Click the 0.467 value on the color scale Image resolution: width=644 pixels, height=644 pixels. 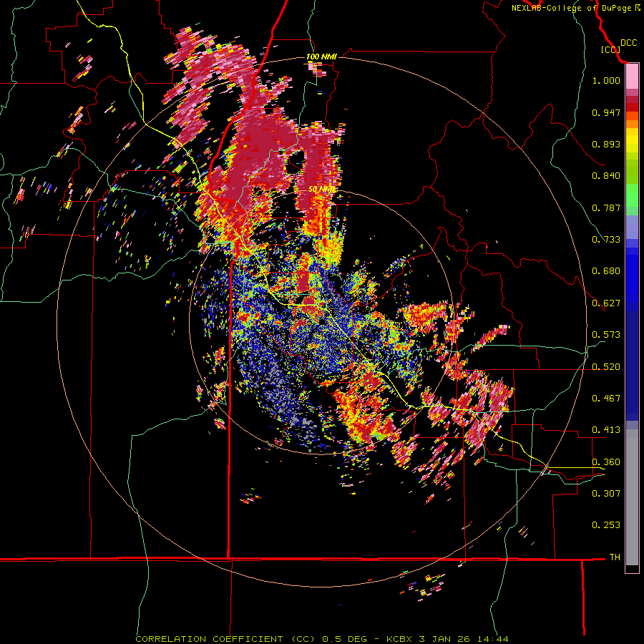606,399
